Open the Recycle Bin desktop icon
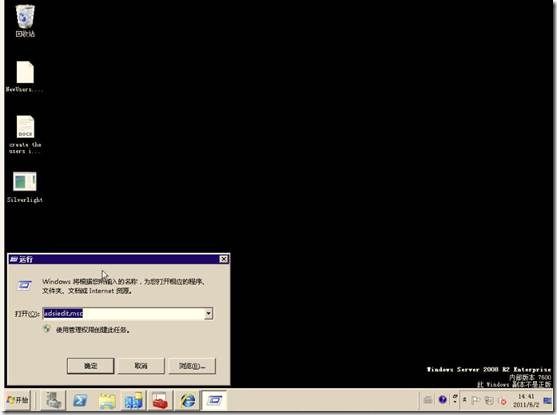557x415 pixels. pyautogui.click(x=25, y=21)
